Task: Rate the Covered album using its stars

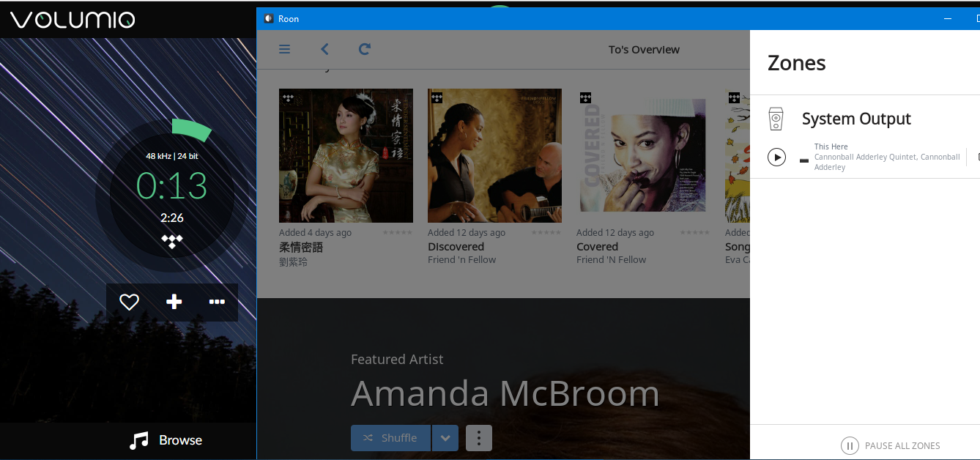Action: 695,233
